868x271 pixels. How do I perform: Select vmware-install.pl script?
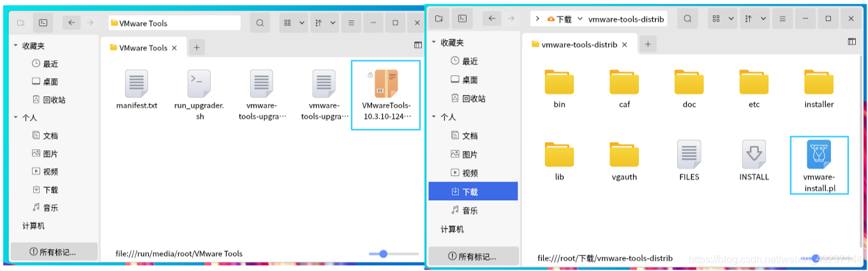click(x=819, y=165)
